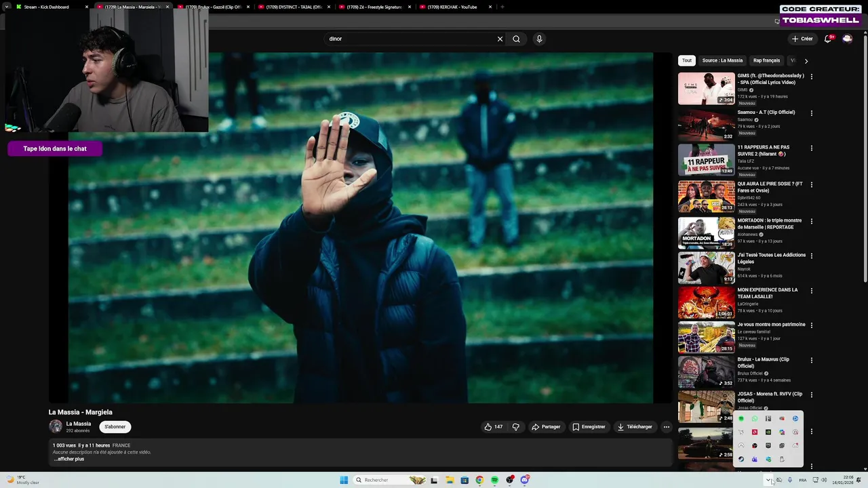This screenshot has height=488, width=868.
Task: Open options for Saamou - A.T video
Action: (811, 113)
